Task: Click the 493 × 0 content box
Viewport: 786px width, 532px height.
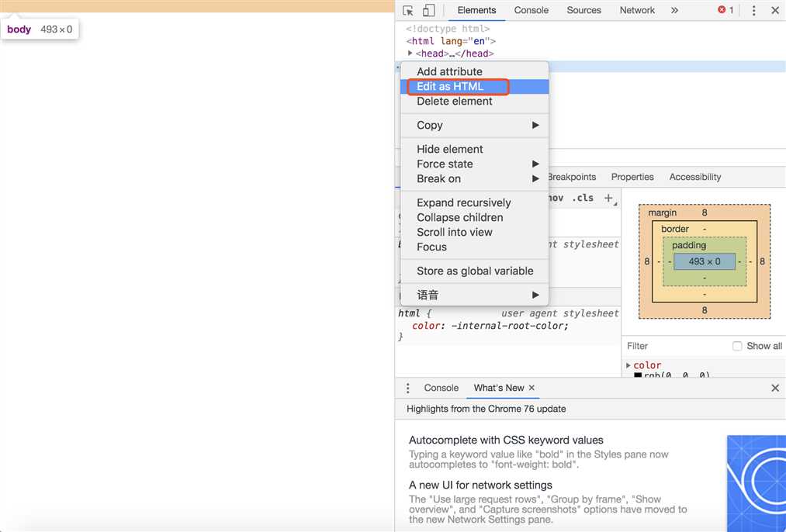Action: coord(705,261)
